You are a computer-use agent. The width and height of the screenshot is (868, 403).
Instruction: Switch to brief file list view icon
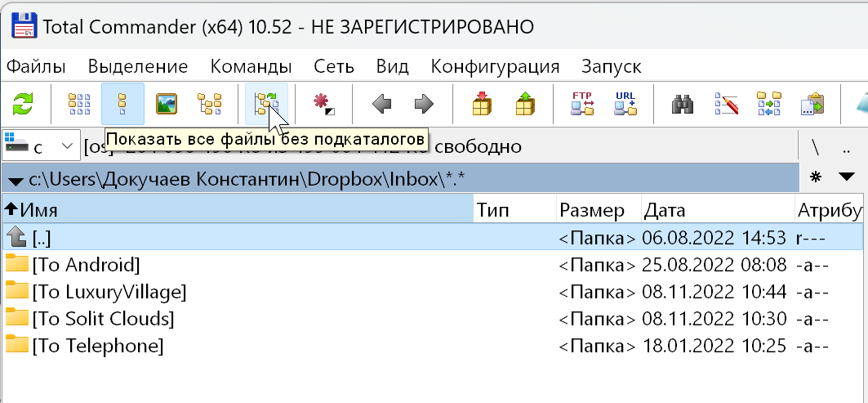pos(79,104)
